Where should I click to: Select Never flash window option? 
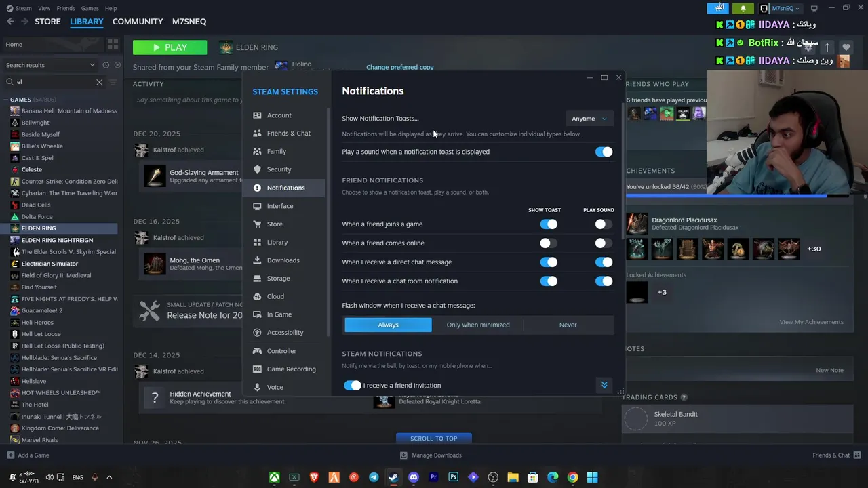[x=568, y=325]
